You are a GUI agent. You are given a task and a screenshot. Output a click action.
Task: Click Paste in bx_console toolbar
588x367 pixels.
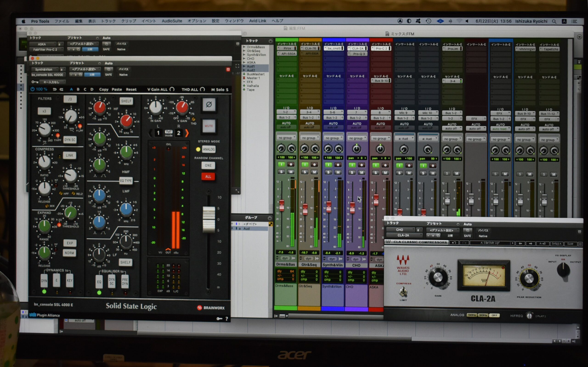click(x=117, y=89)
